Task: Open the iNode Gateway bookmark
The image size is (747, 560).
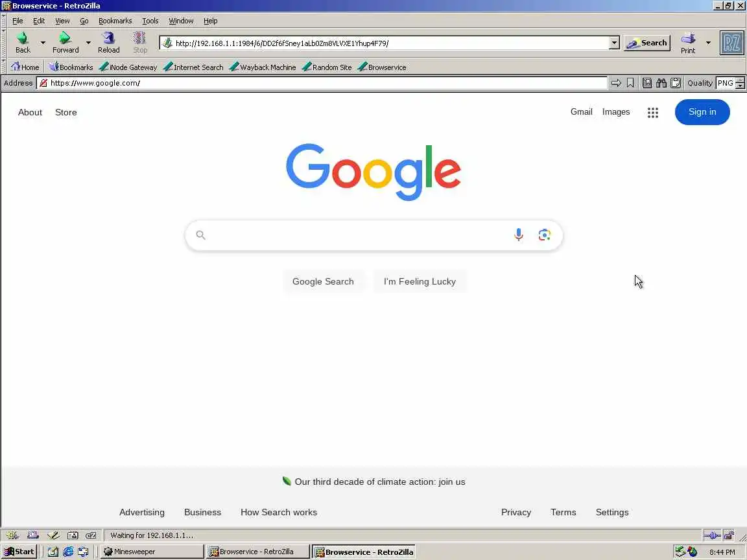Action: click(x=128, y=67)
